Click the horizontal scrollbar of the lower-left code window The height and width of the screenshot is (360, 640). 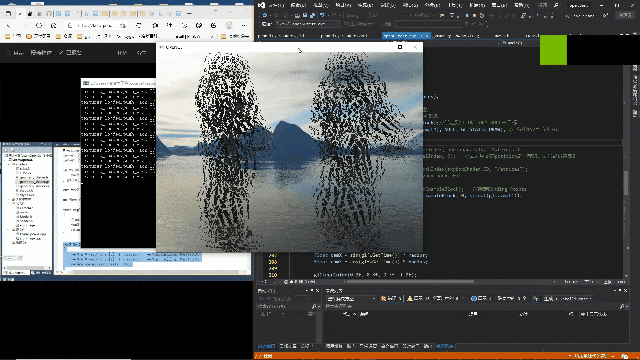point(155,271)
